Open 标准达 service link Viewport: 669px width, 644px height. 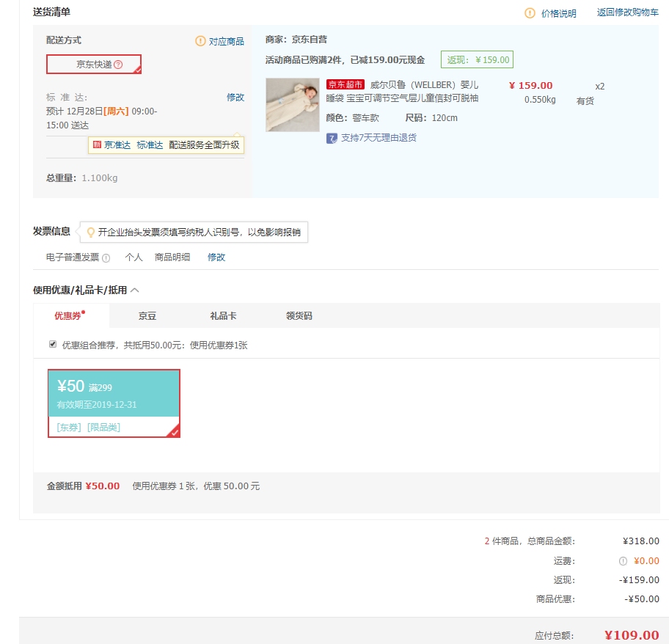pos(150,145)
